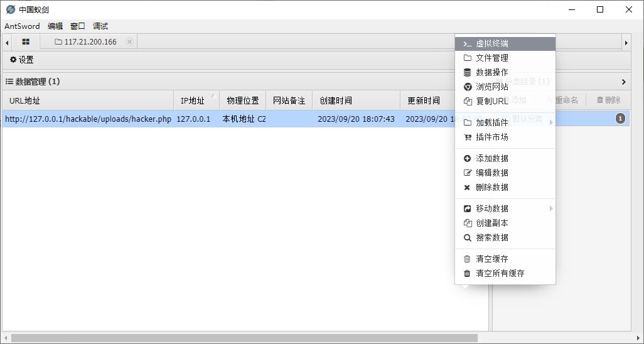Click the 删除数据 entry

505,188
